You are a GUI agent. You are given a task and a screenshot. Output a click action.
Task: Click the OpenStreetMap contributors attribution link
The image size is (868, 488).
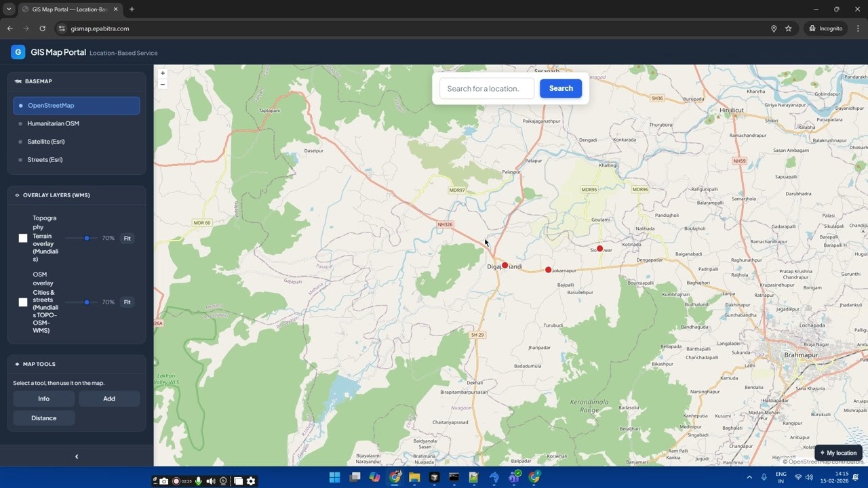825,462
